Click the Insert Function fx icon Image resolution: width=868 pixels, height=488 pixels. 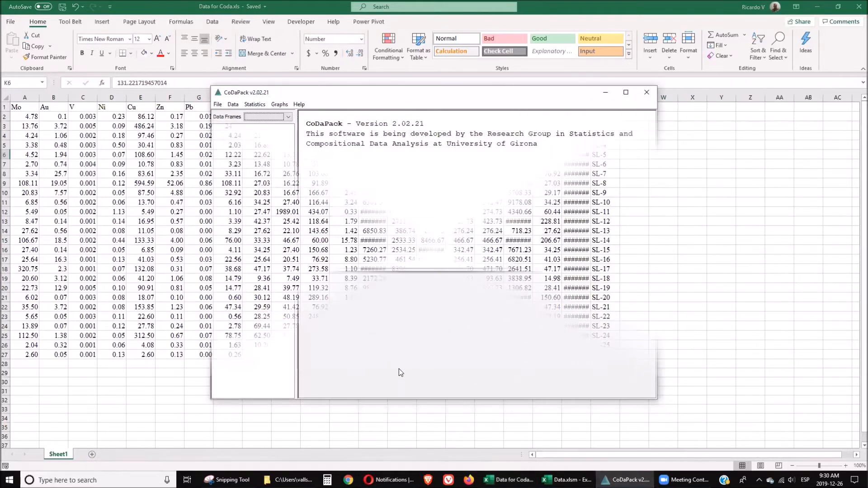102,83
